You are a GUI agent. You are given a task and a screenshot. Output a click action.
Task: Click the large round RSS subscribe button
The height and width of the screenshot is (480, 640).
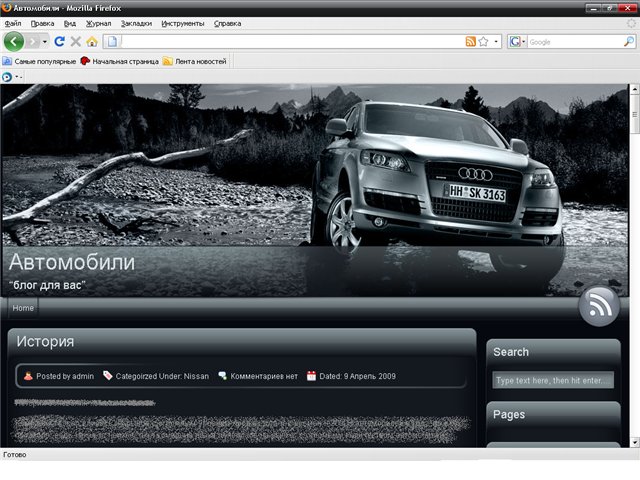click(599, 307)
